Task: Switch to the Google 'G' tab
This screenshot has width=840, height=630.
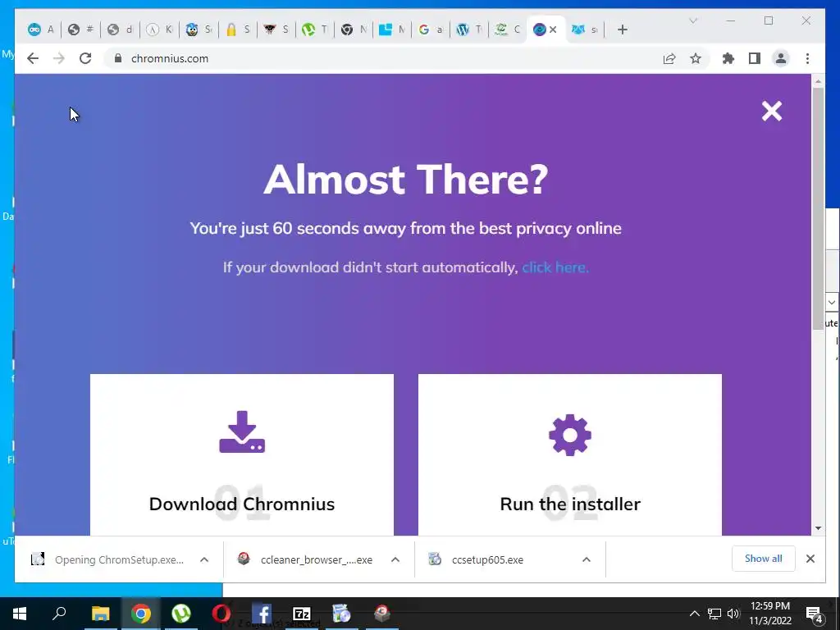Action: [x=431, y=30]
